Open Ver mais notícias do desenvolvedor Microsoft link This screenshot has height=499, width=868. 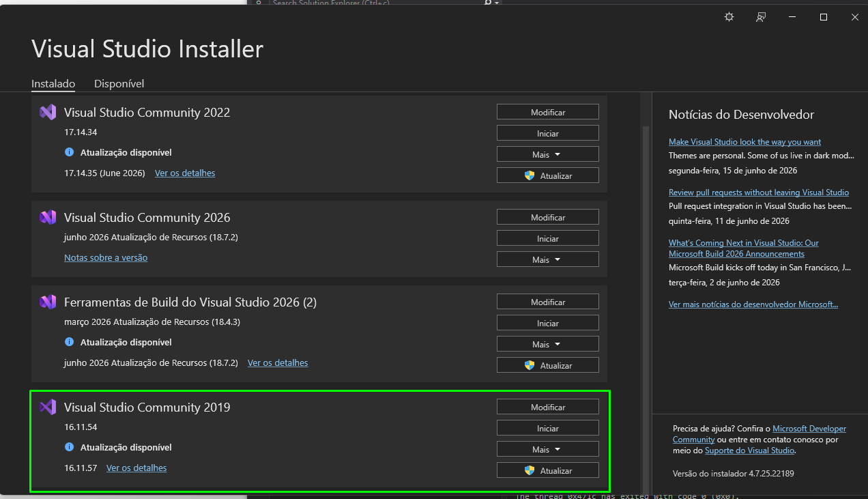point(753,304)
